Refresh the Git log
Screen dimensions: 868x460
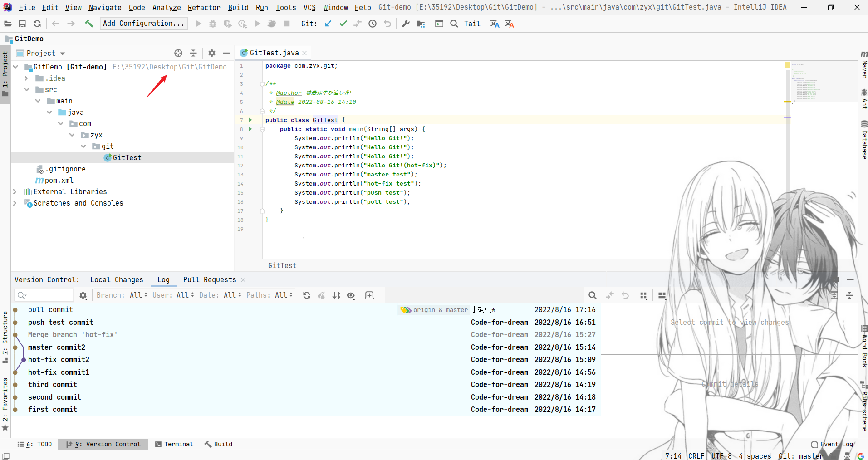(x=307, y=295)
